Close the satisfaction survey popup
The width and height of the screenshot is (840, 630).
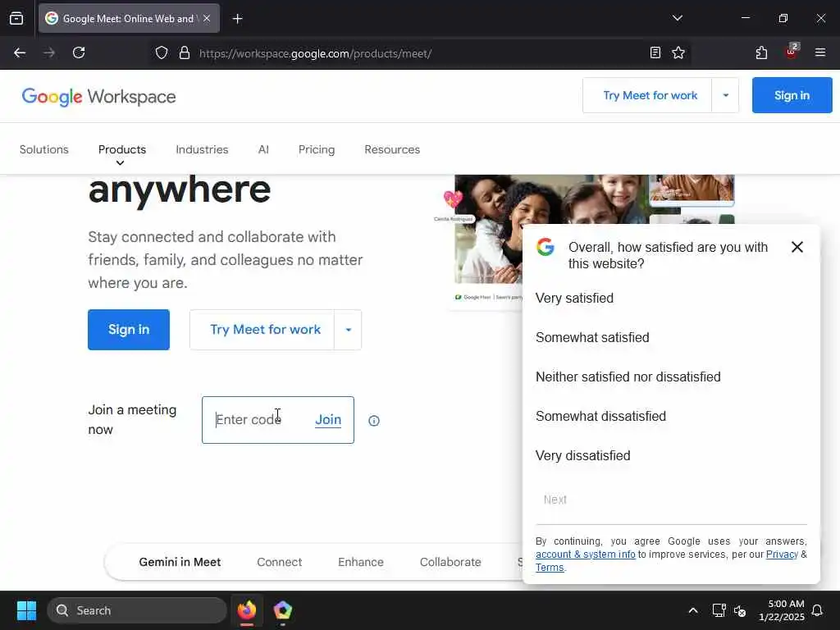pos(797,247)
